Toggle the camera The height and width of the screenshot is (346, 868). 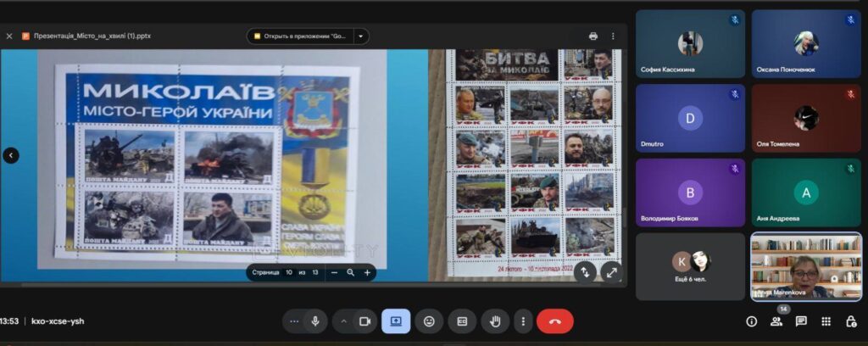(x=364, y=321)
